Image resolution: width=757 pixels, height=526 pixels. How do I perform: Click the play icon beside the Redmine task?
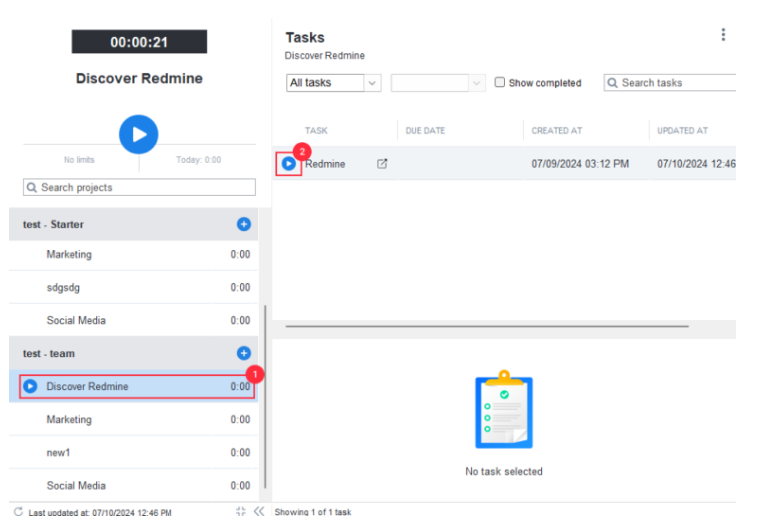(x=289, y=164)
